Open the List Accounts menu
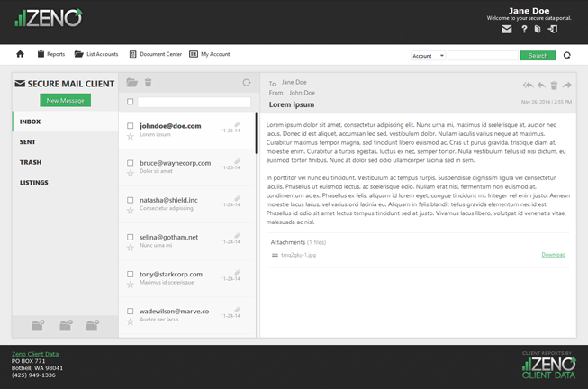This screenshot has width=588, height=389. tap(96, 55)
